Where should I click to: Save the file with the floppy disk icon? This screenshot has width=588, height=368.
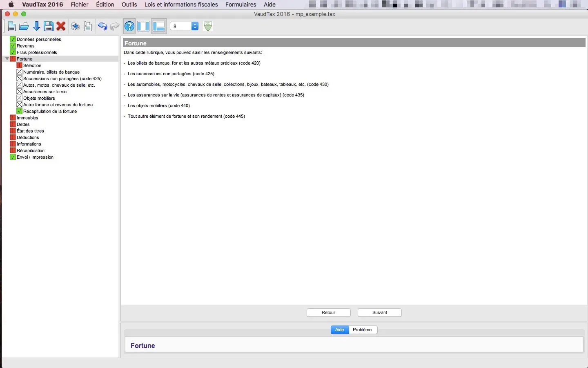click(49, 27)
